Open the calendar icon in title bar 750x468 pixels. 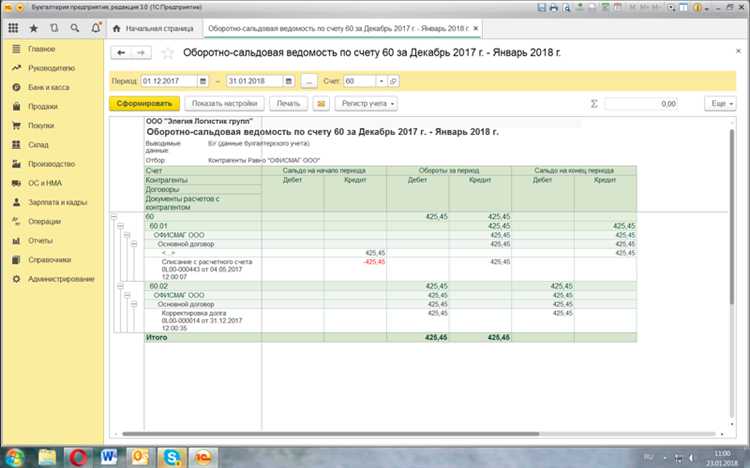(x=618, y=8)
